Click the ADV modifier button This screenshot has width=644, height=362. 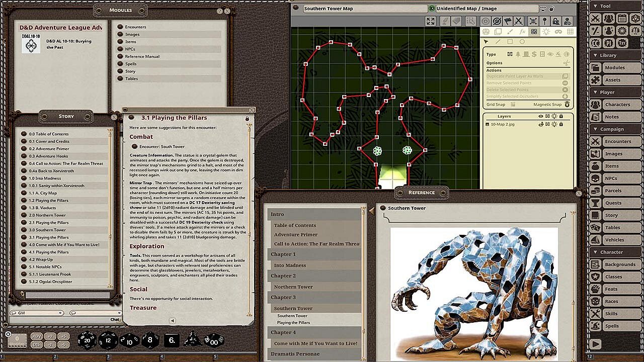pyautogui.click(x=38, y=336)
